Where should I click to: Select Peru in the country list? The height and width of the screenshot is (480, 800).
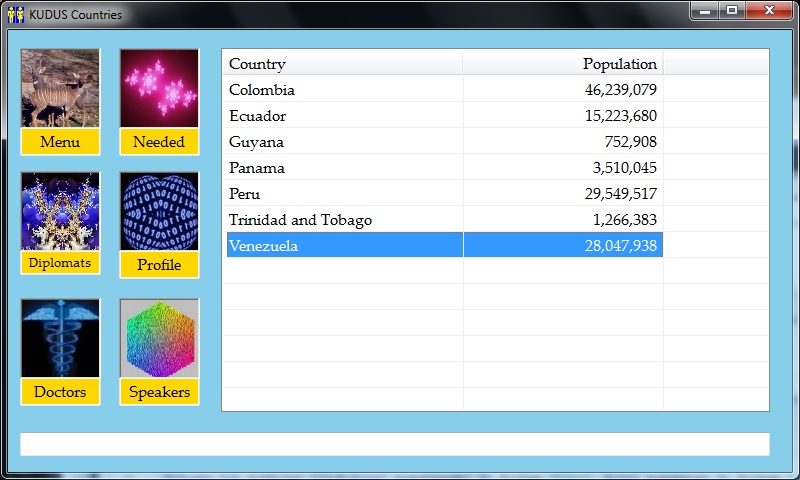click(x=343, y=194)
